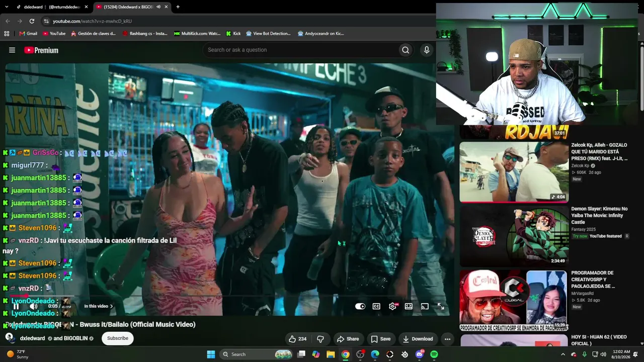Go forward in browser history
Screen dimensions: 644x362
(20, 21)
